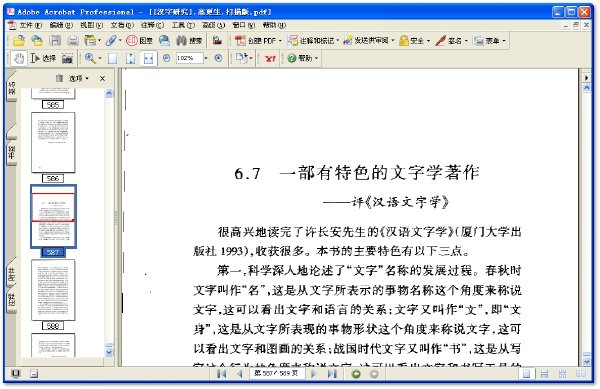Go to first page button

(221, 374)
